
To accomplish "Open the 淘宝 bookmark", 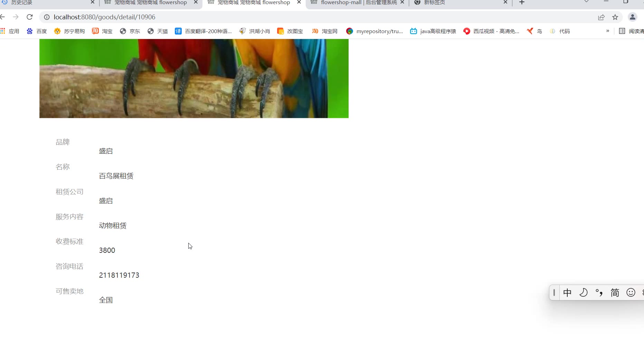I will 102,31.
